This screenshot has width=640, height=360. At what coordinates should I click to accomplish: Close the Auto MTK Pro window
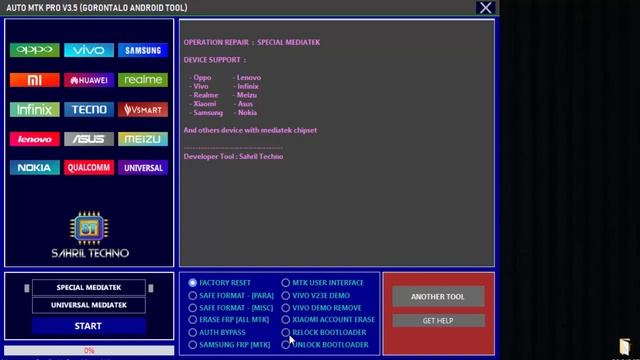pos(485,8)
